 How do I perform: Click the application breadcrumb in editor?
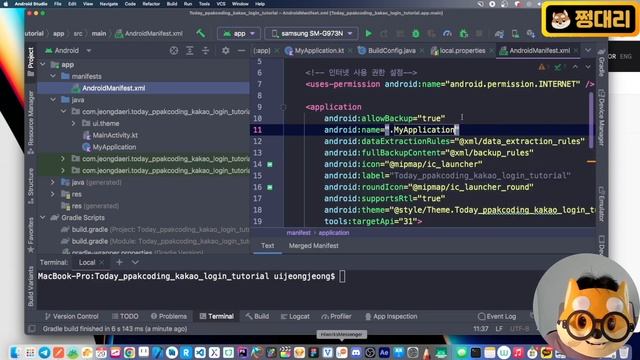pos(334,233)
